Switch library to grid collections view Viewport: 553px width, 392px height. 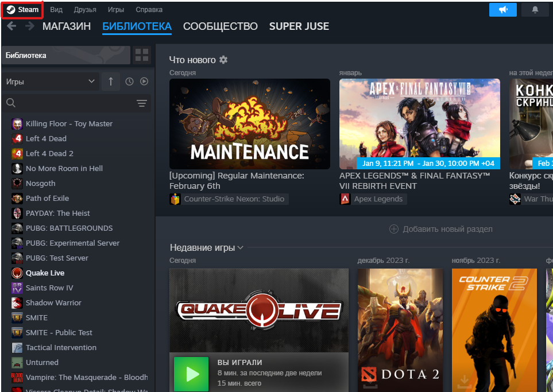tap(142, 55)
